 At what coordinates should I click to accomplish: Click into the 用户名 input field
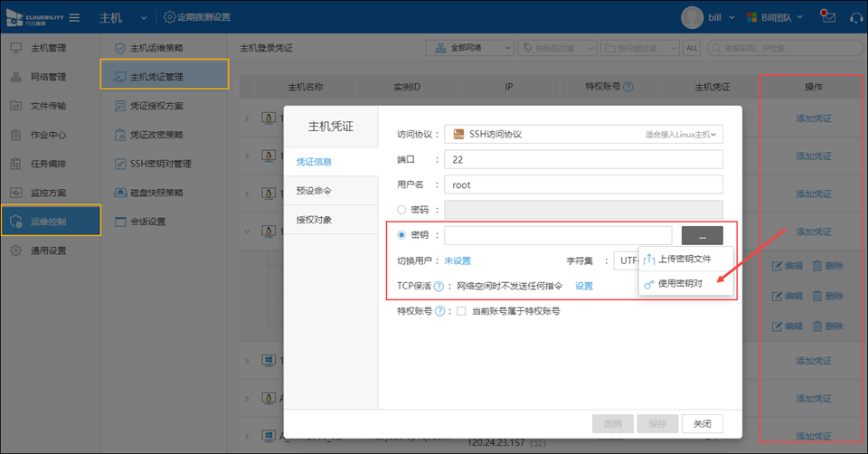[583, 184]
